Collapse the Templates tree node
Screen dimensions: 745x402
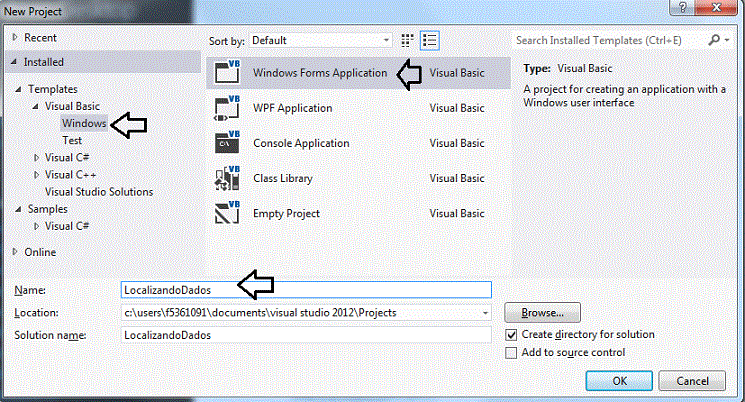click(x=18, y=89)
